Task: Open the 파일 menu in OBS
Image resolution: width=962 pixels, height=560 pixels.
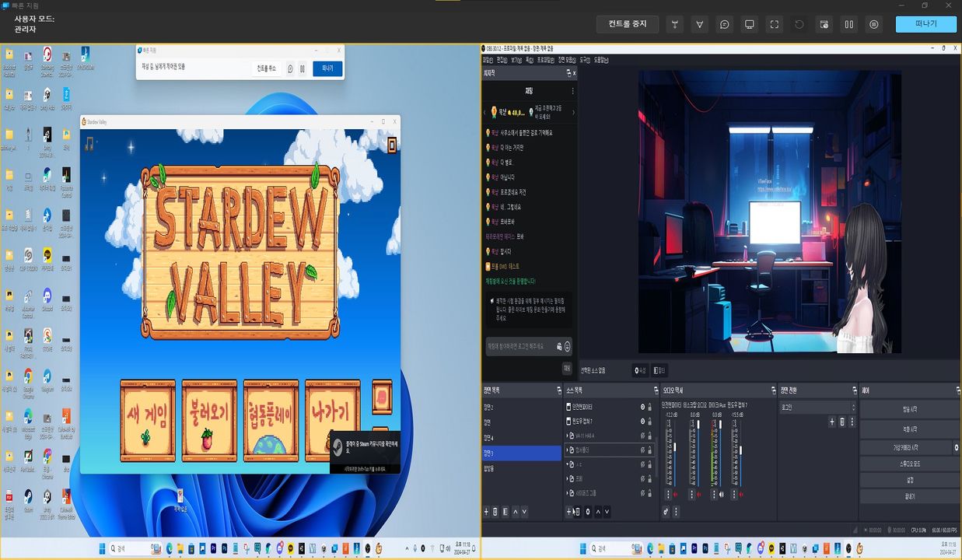Action: (x=488, y=59)
